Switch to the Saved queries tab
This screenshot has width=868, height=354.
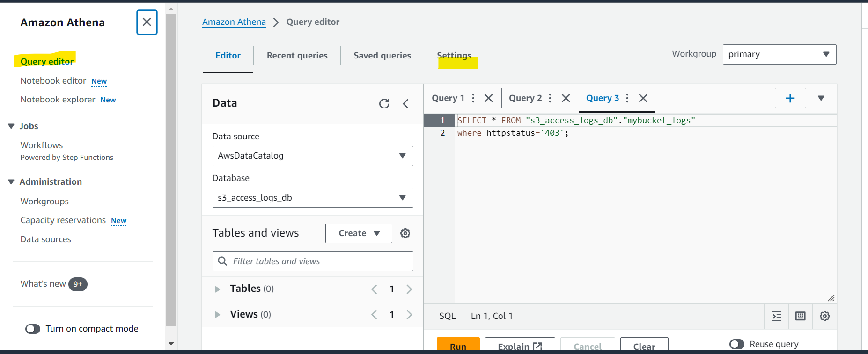[x=382, y=56]
